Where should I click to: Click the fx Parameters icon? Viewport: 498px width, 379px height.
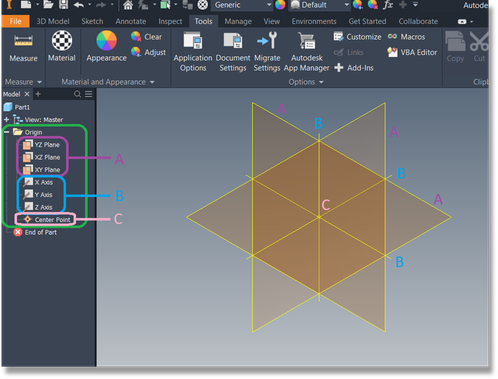(x=388, y=5)
